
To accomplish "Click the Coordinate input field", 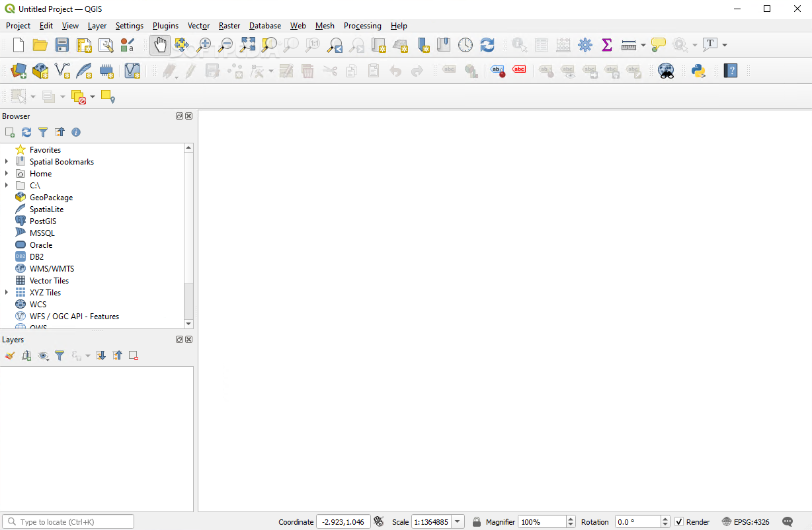I will [343, 521].
